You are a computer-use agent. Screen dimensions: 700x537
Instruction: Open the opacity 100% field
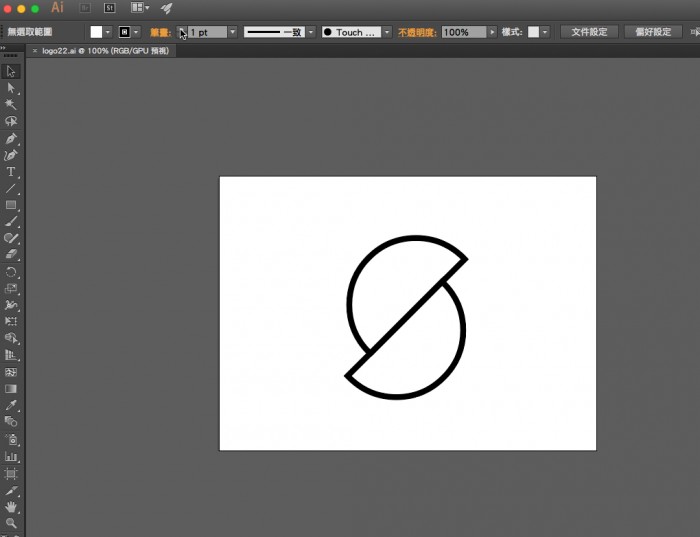463,32
